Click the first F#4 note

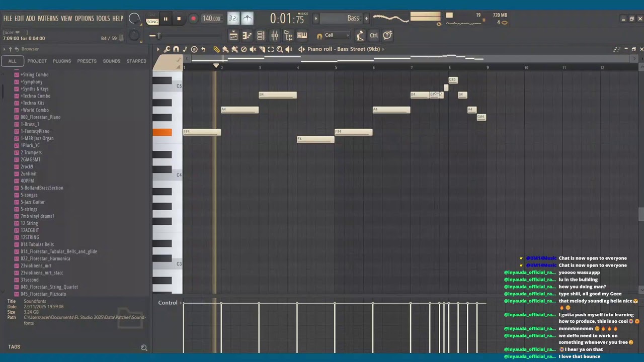coord(202,132)
